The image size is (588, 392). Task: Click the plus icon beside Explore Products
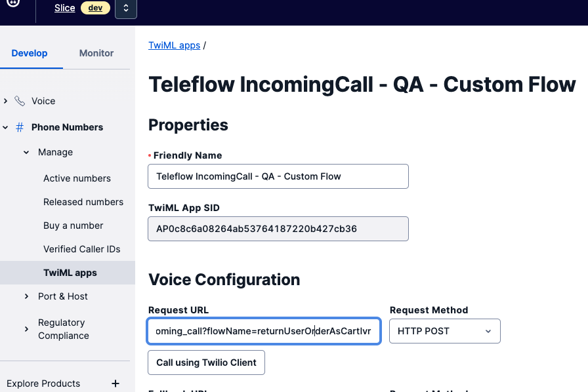point(115,383)
